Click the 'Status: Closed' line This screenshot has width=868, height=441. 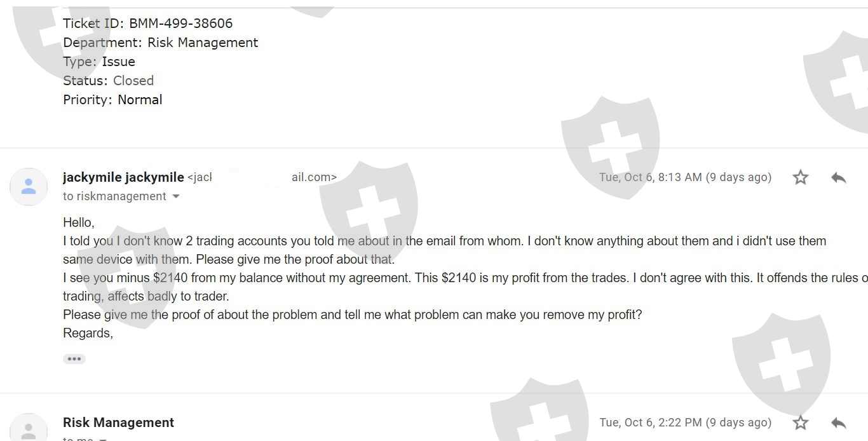click(108, 81)
